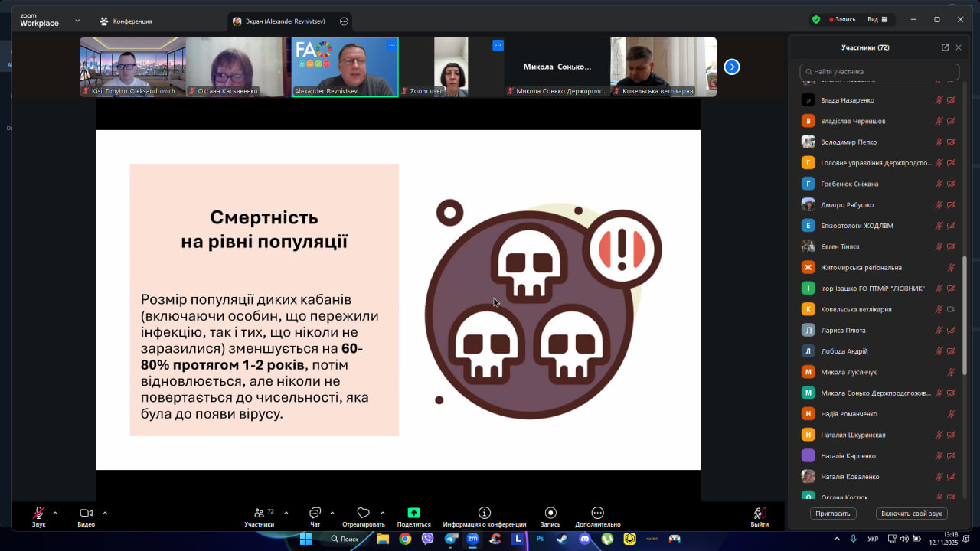Pop out the Участники panel

[x=945, y=47]
